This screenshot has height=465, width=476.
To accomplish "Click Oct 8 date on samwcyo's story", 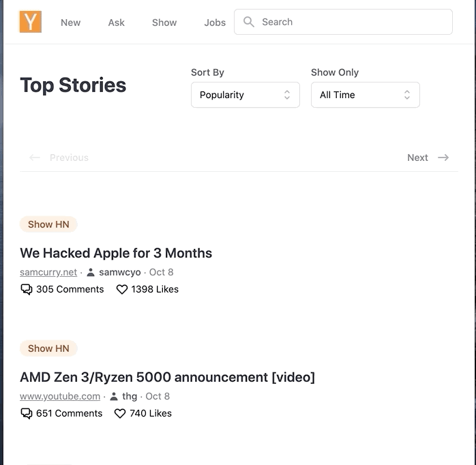I will 161,272.
